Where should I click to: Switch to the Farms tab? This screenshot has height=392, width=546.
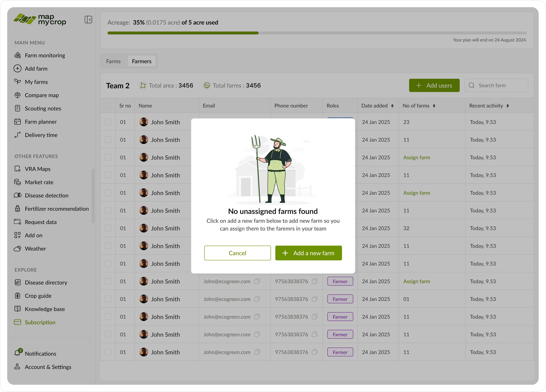pos(113,61)
